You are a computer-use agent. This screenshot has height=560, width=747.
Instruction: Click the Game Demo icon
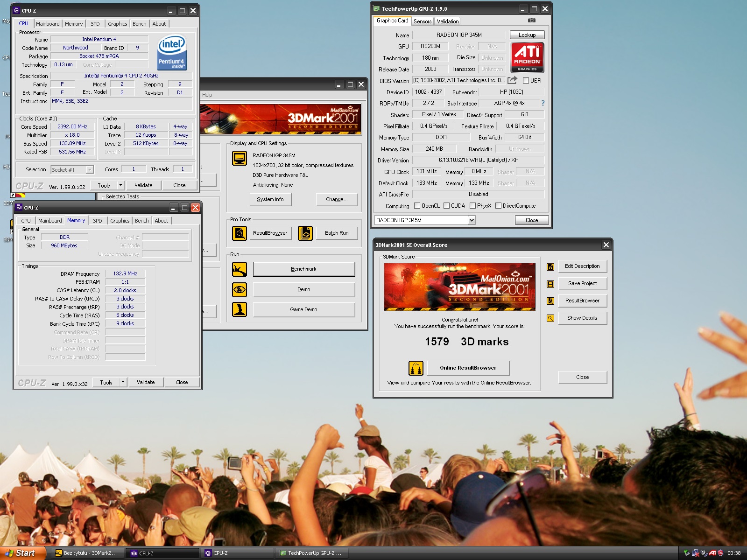[240, 309]
